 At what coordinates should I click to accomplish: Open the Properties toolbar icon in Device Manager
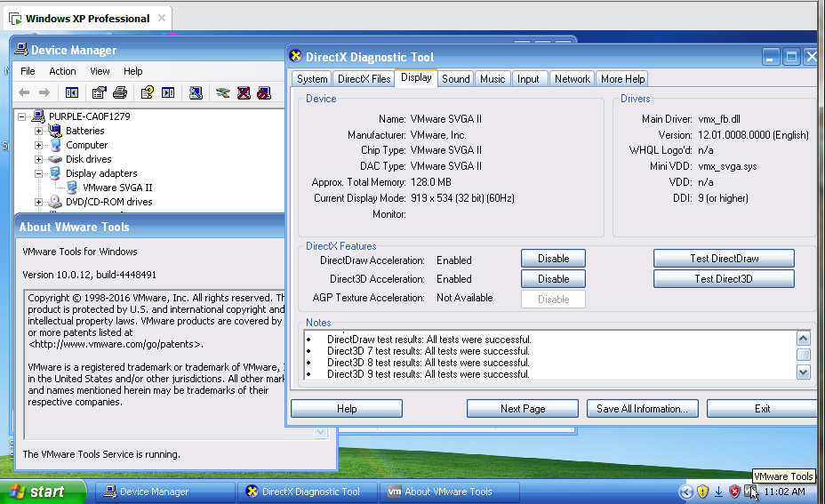[99, 93]
